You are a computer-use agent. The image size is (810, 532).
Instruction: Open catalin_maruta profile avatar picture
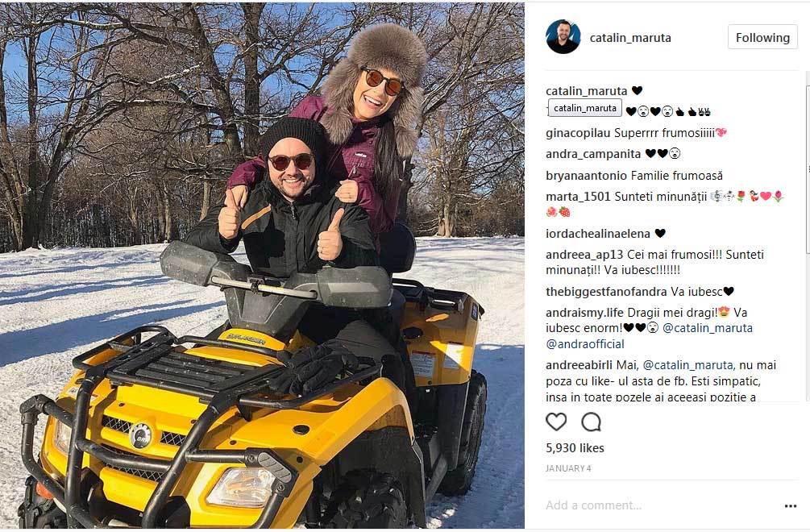[563, 37]
